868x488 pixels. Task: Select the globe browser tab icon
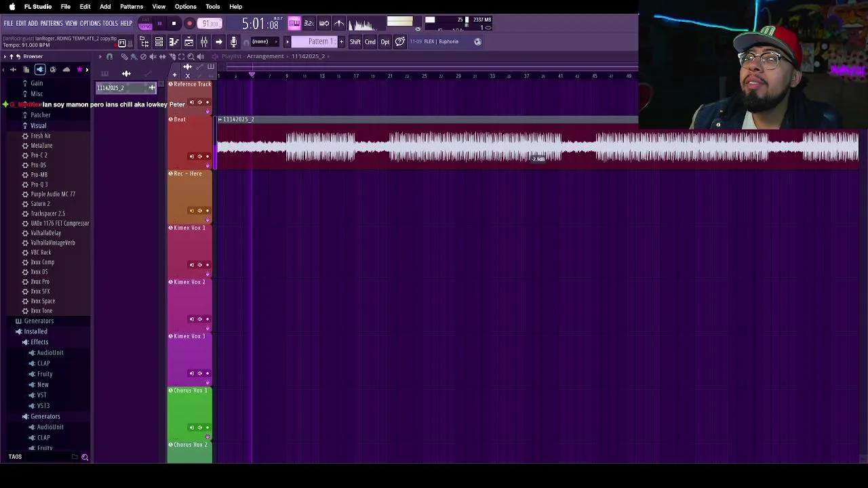click(53, 70)
